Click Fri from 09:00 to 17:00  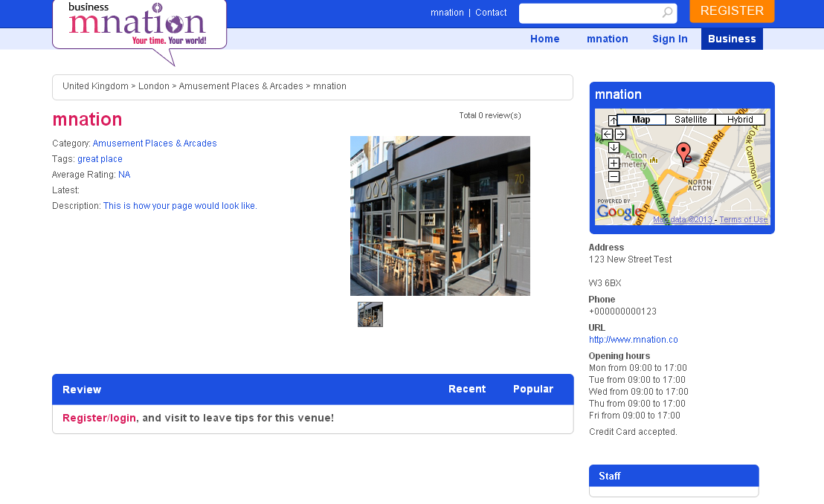634,416
